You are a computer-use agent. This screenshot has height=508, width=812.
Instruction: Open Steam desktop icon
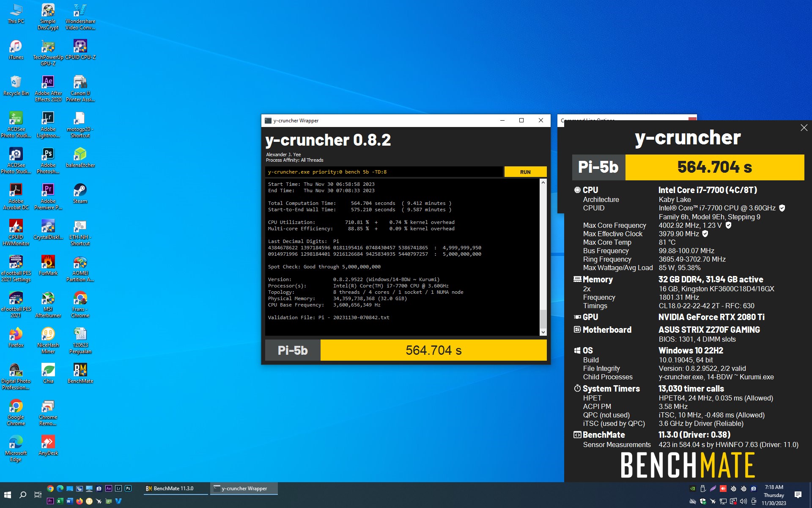point(80,193)
